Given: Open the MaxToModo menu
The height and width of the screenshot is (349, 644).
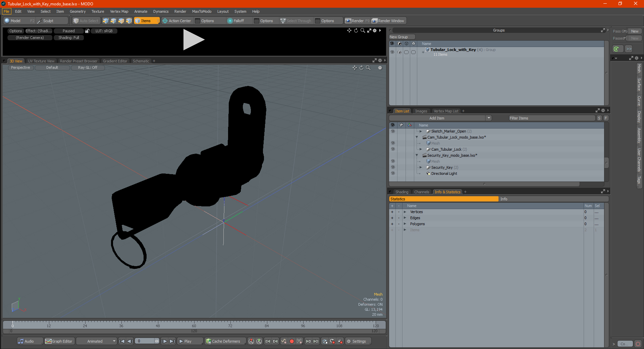Looking at the screenshot, I should click(202, 11).
